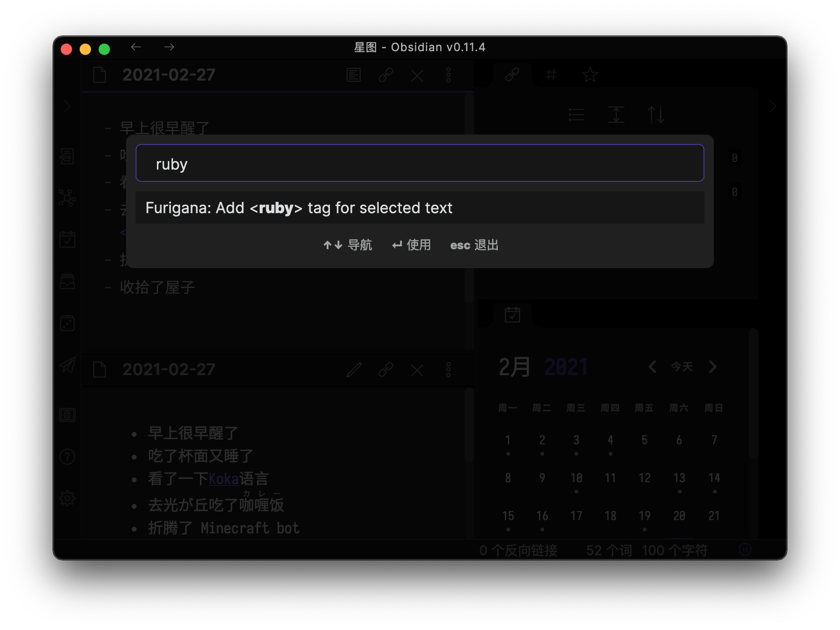840x630 pixels.
Task: Open the graph view from left sidebar
Action: click(68, 198)
